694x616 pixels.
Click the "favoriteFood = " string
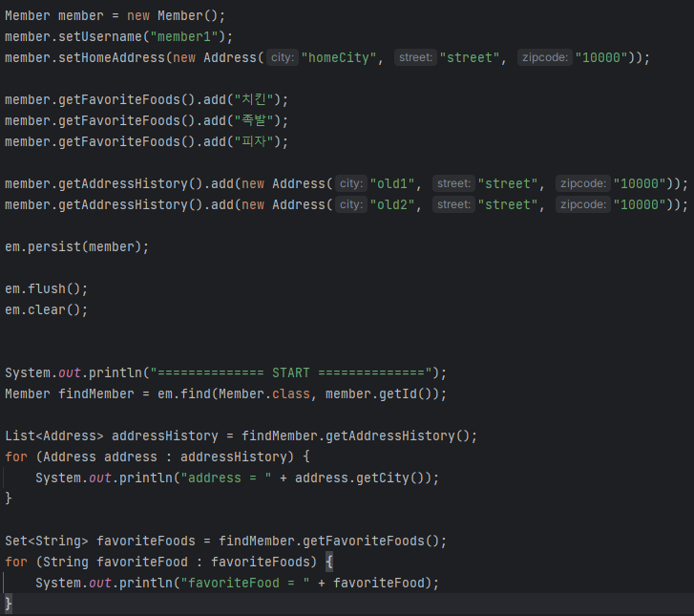click(x=245, y=584)
